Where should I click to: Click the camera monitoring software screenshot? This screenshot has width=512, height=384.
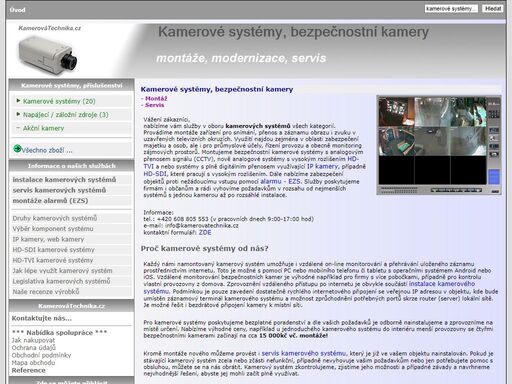tap(439, 145)
